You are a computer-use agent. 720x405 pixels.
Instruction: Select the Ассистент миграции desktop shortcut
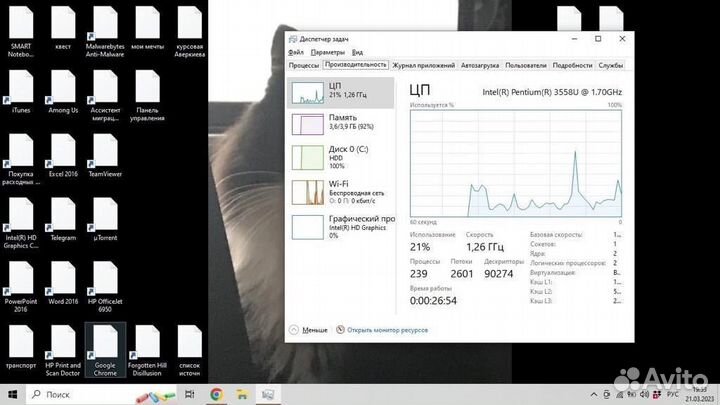[105, 95]
